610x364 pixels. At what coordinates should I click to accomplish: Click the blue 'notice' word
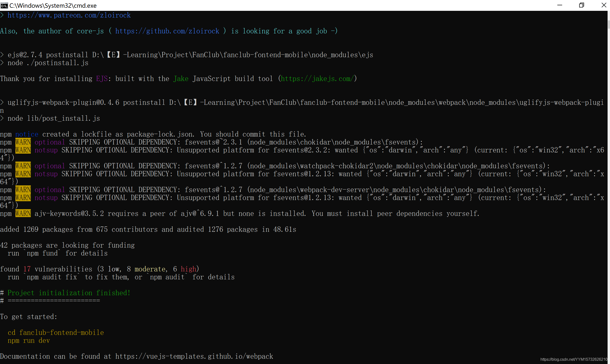click(27, 134)
